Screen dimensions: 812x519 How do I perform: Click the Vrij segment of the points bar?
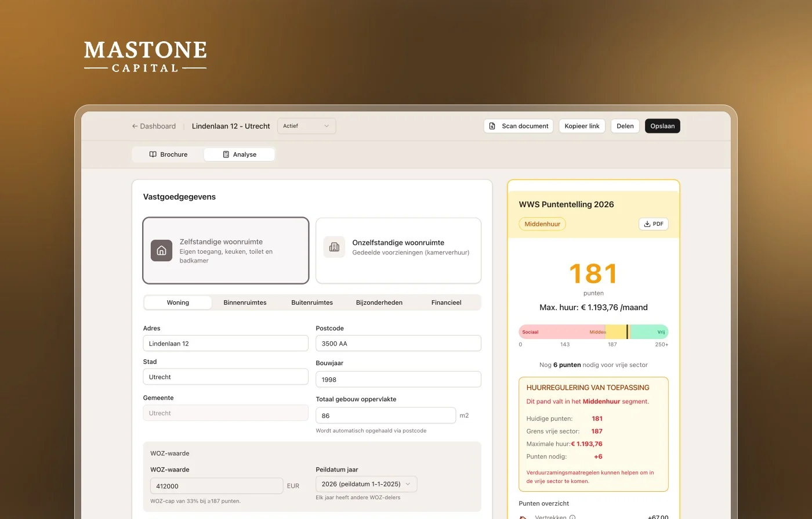[649, 332]
